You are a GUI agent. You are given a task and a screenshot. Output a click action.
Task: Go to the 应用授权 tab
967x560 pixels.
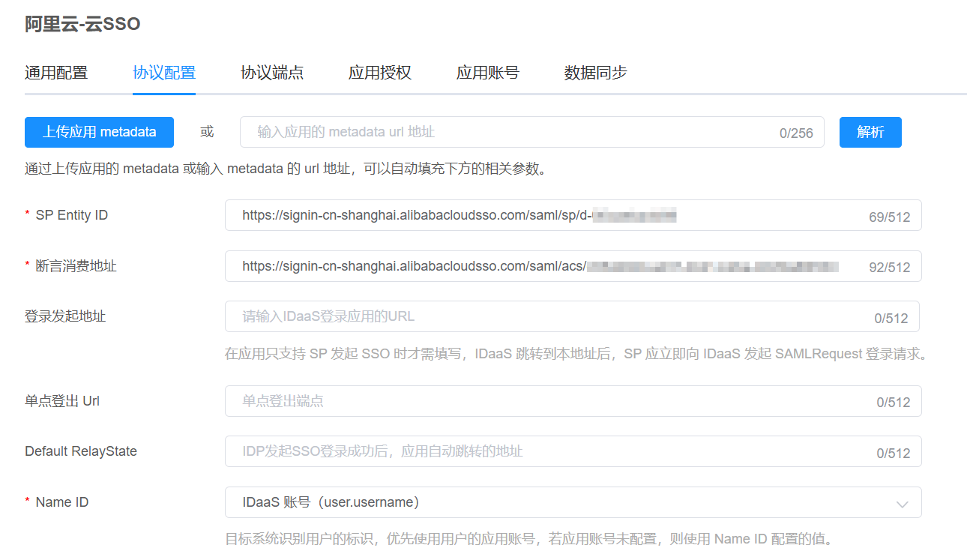pyautogui.click(x=380, y=73)
